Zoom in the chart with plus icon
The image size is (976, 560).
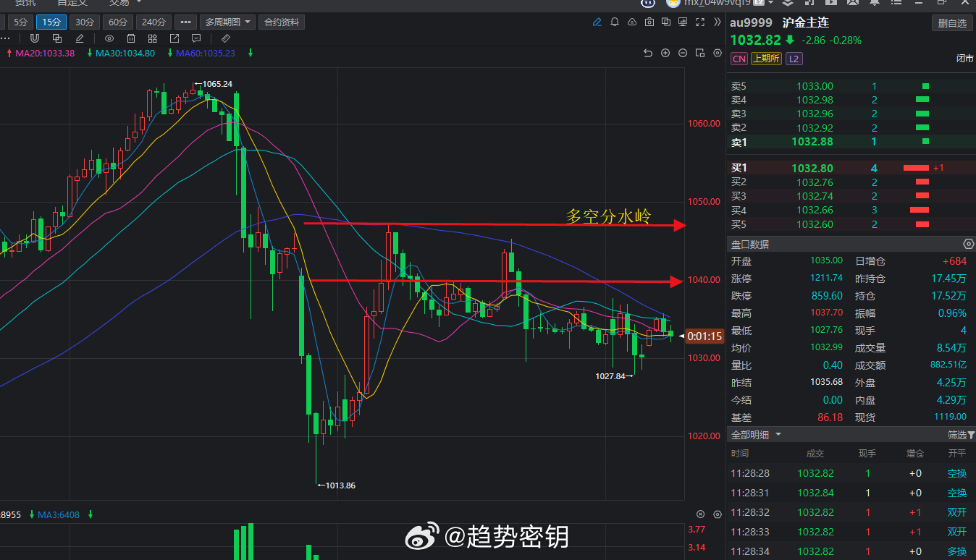[x=665, y=53]
